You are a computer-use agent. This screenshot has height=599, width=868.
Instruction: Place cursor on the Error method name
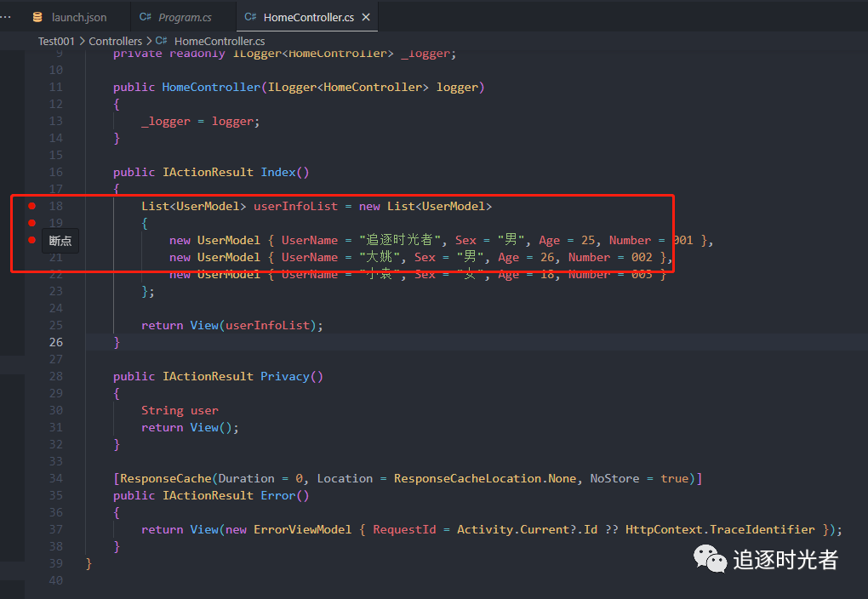tap(278, 495)
